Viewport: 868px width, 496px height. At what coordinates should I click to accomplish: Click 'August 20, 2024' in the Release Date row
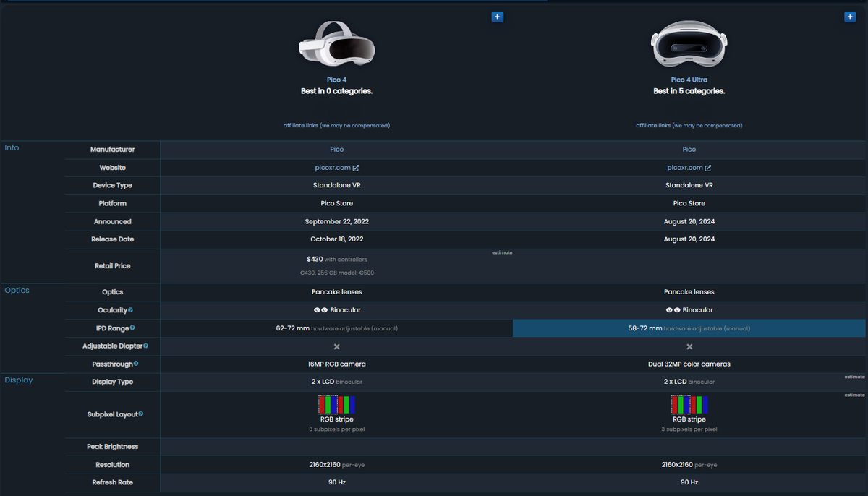689,239
